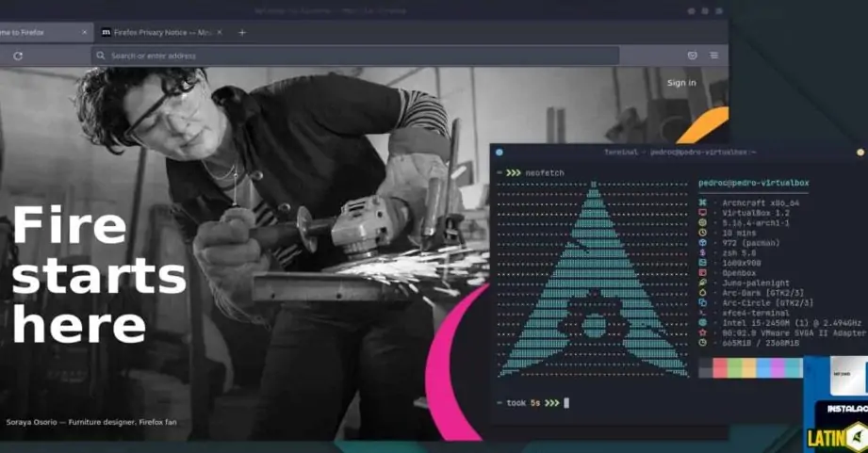Image resolution: width=868 pixels, height=453 pixels.
Task: Click the dollar shell icon beside zsh 5.8
Action: point(702,252)
